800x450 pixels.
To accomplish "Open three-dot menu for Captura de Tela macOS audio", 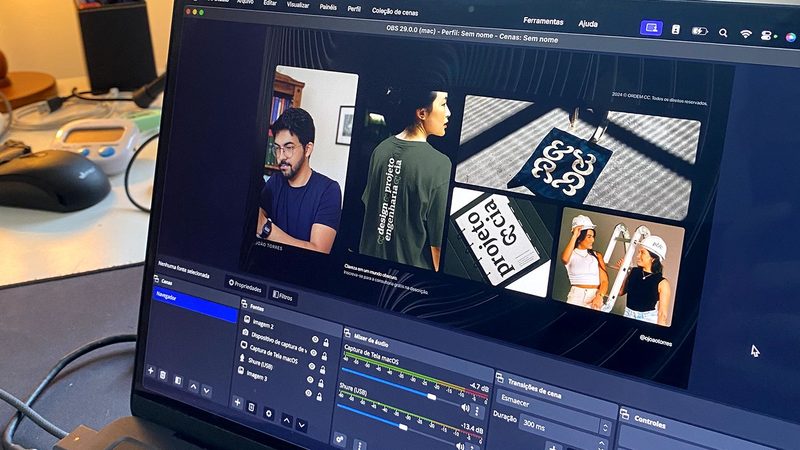I will pos(478,411).
